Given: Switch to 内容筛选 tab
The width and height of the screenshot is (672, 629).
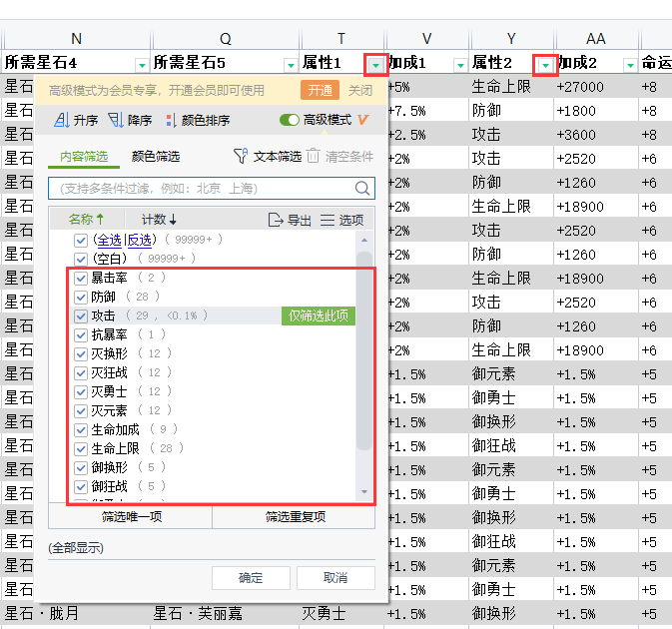Looking at the screenshot, I should click(x=84, y=157).
